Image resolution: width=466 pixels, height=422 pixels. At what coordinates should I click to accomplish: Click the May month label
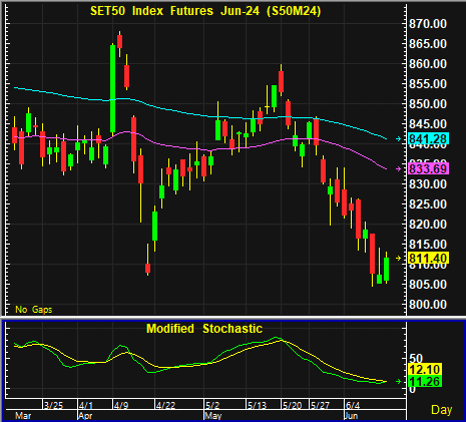tap(213, 416)
